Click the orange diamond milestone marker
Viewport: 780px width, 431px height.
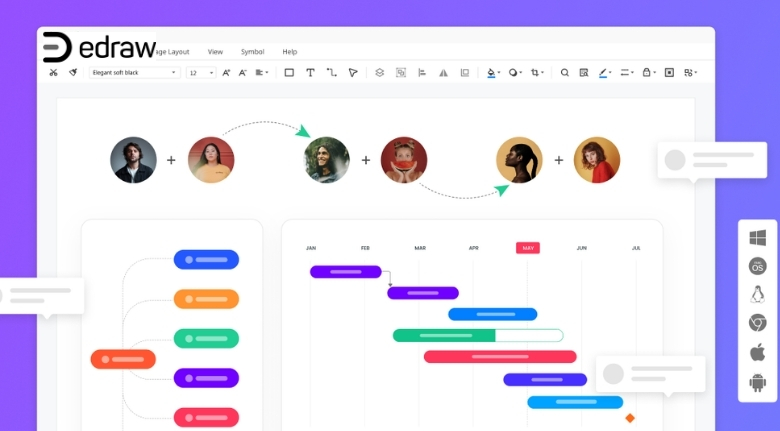pyautogui.click(x=630, y=418)
